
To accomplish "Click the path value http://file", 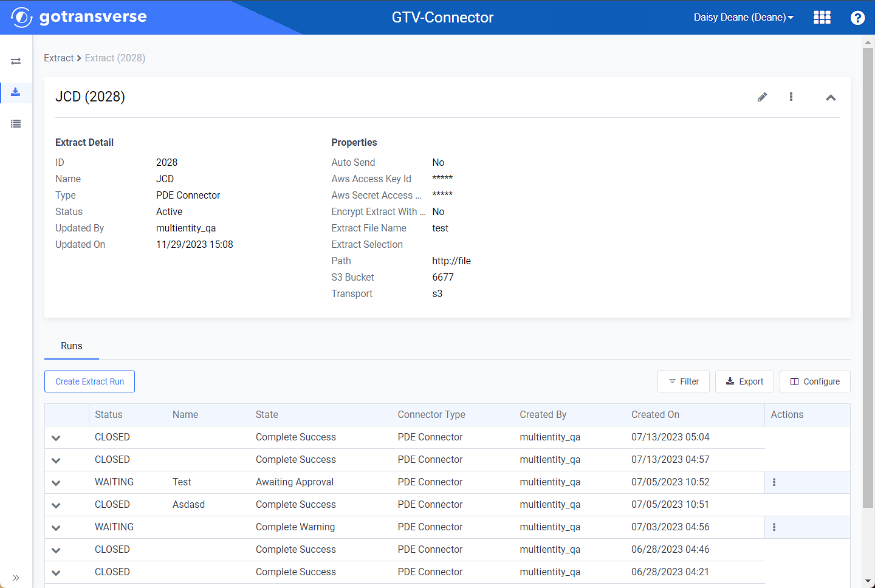I will [x=451, y=261].
